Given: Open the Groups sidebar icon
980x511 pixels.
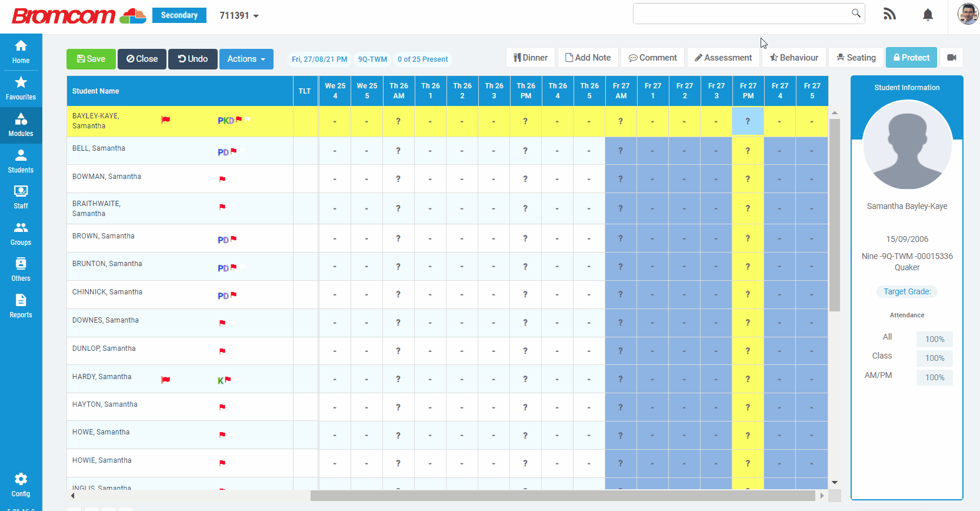Looking at the screenshot, I should click(x=21, y=234).
